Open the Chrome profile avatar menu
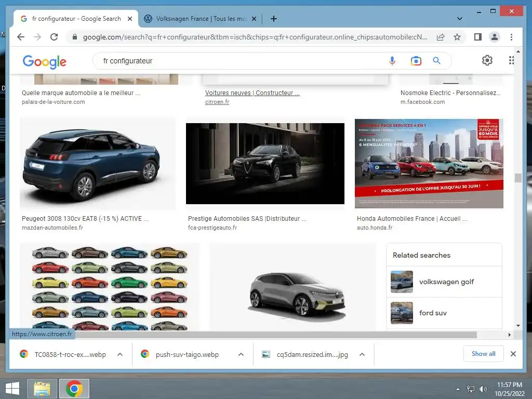Image resolution: width=532 pixels, height=399 pixels. 495,37
